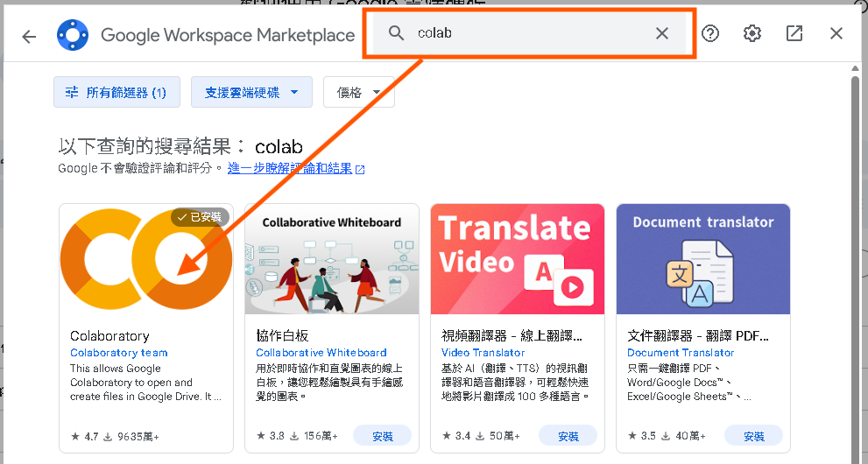This screenshot has height=464, width=868.
Task: Click the 3.5 rating on 文件翻譯器
Action: (x=642, y=436)
